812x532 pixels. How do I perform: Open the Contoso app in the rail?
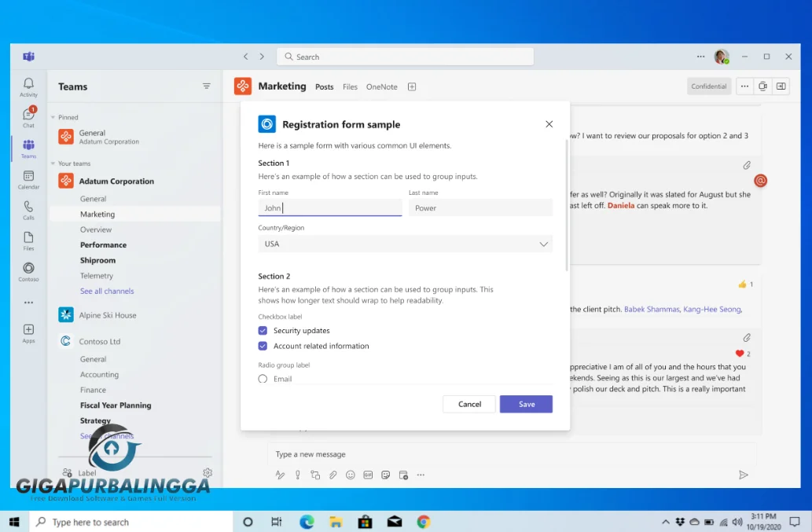tap(28, 272)
